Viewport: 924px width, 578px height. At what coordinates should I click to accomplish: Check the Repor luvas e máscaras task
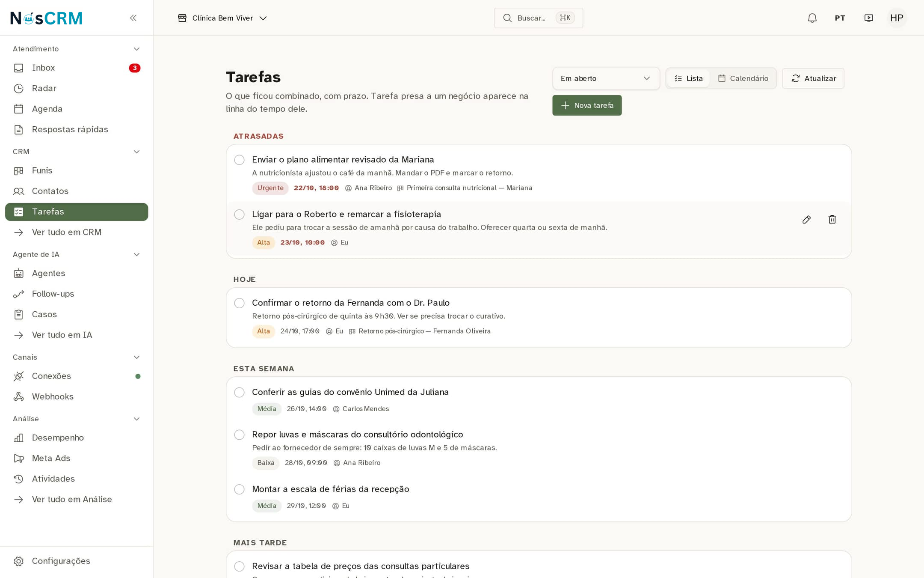(x=239, y=435)
